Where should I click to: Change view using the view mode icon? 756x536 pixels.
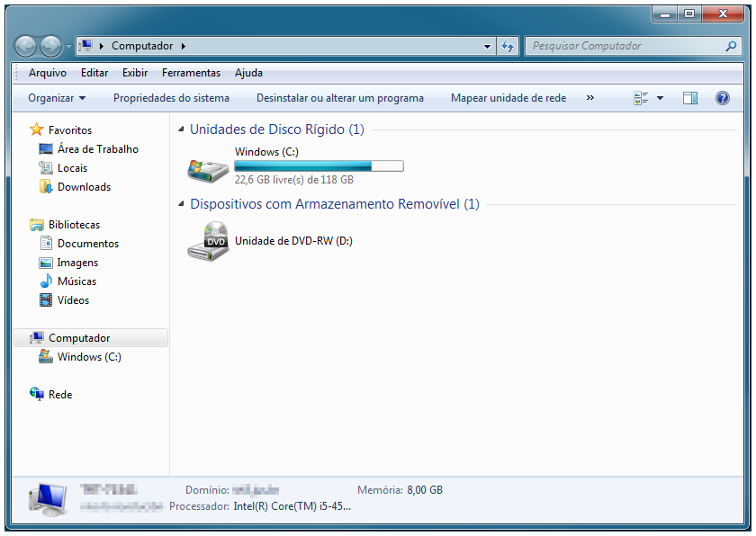point(641,98)
